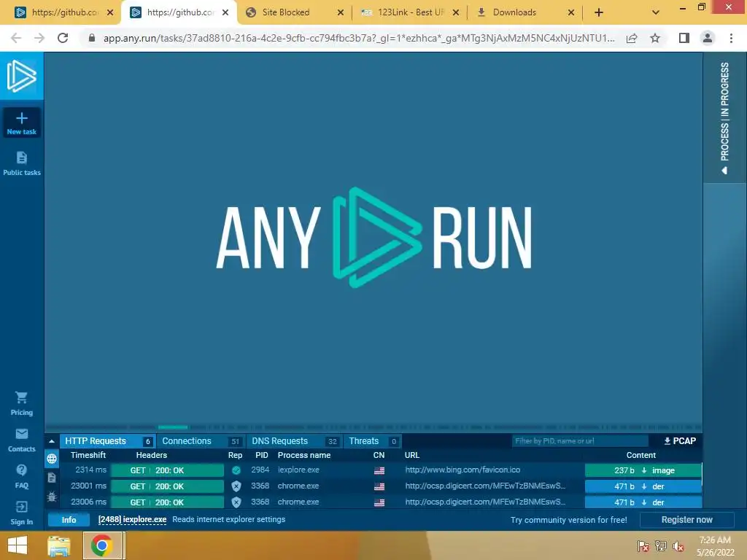
Task: Click the Register now button
Action: (686, 520)
